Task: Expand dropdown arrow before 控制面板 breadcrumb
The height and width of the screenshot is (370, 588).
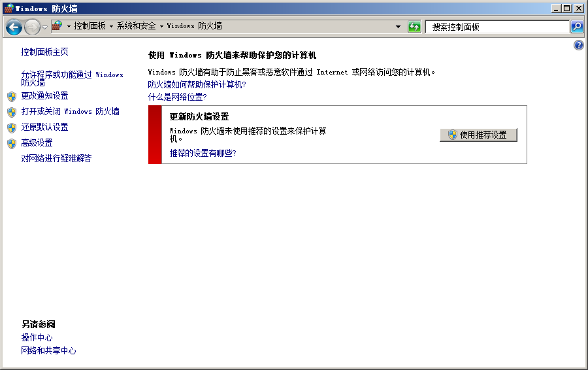Action: (x=69, y=26)
